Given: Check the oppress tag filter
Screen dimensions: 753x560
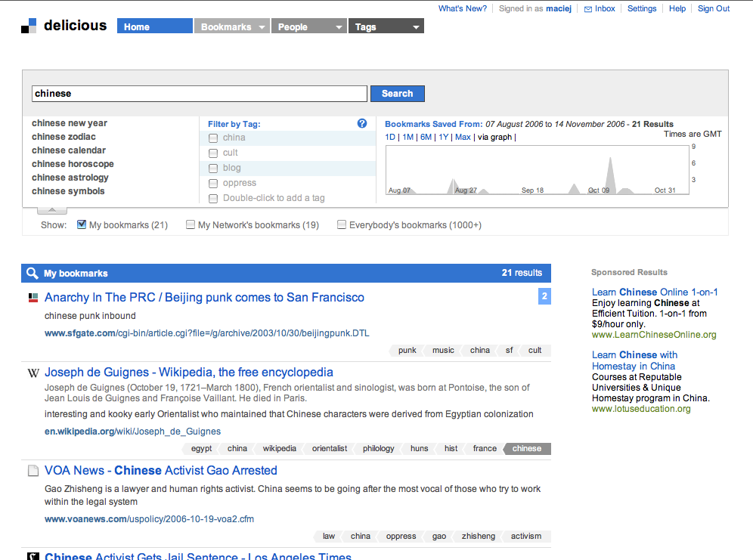Looking at the screenshot, I should [x=213, y=184].
